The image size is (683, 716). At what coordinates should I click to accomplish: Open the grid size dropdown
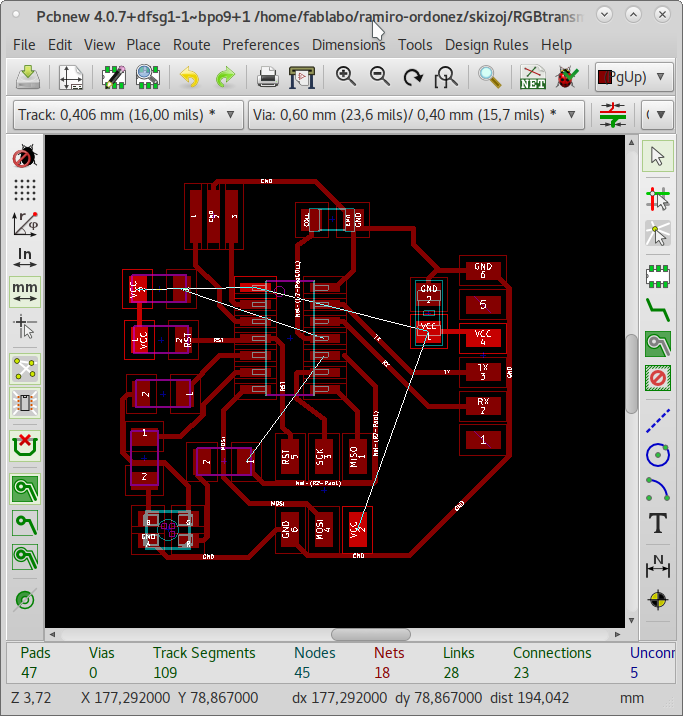(x=657, y=115)
